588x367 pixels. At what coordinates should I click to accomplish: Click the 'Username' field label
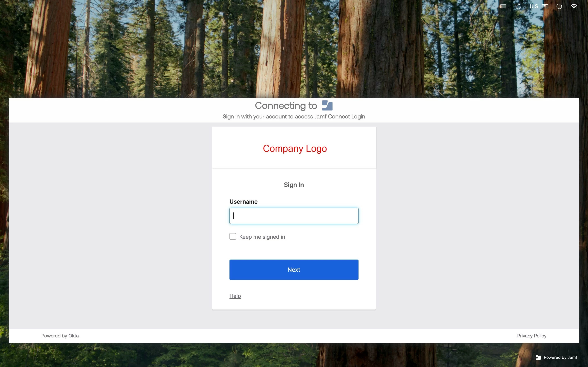point(243,202)
